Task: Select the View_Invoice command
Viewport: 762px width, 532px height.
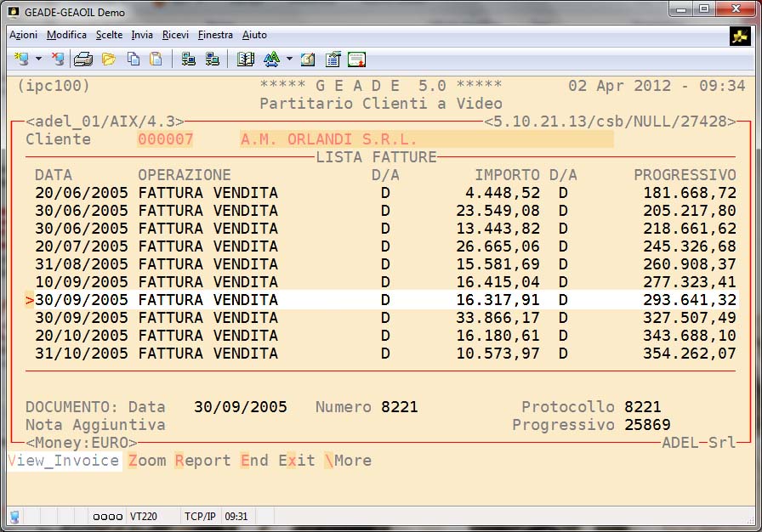Action: pos(64,461)
